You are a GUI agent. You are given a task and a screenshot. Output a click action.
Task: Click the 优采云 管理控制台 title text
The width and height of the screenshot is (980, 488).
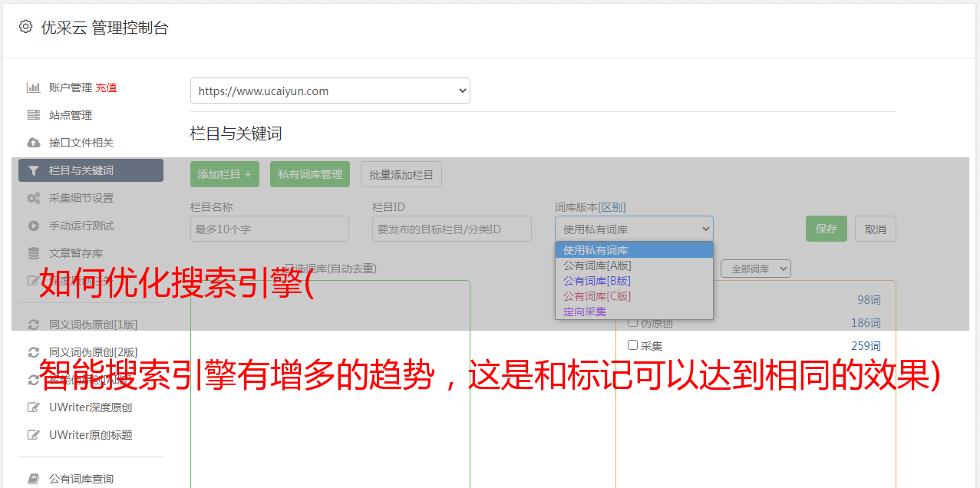point(104,28)
